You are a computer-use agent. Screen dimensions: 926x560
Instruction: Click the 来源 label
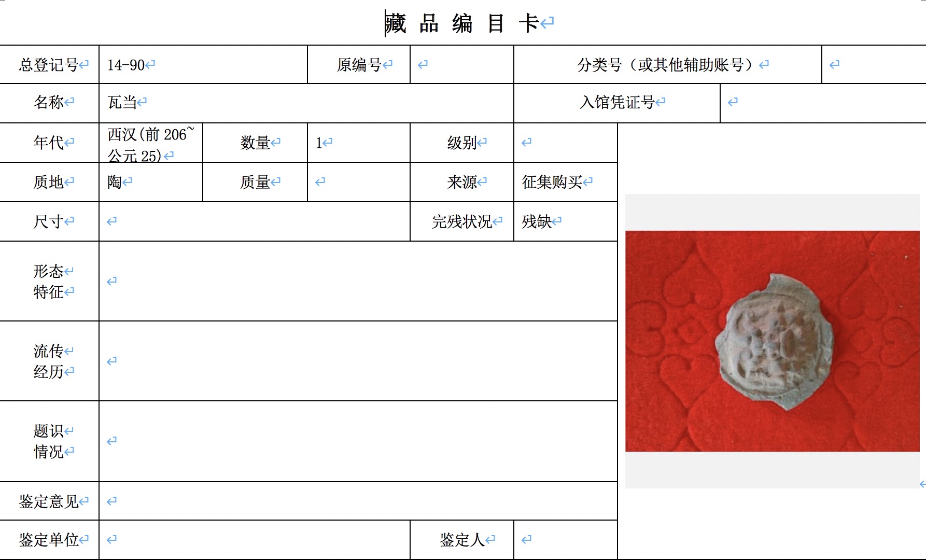coord(462,182)
